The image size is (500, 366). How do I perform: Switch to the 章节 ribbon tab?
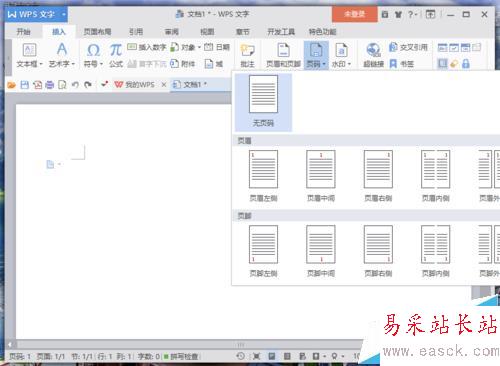click(243, 32)
